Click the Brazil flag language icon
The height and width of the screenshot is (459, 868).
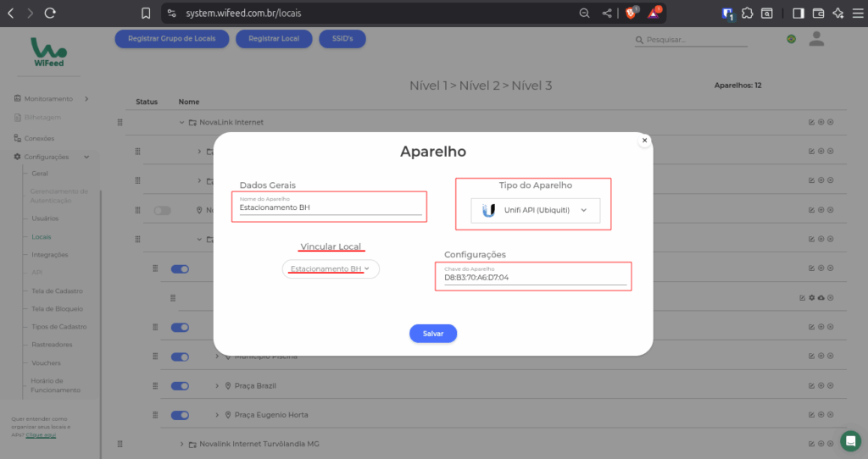[x=791, y=39]
